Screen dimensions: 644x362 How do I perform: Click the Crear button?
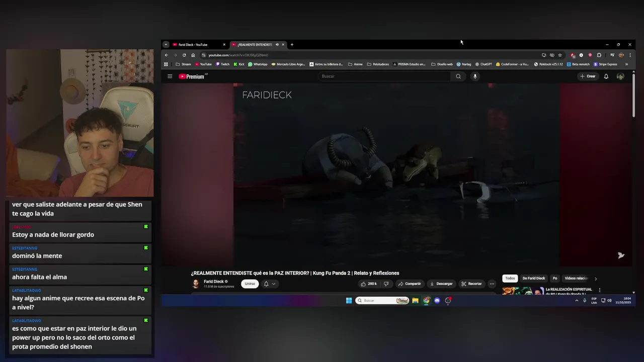tap(587, 76)
